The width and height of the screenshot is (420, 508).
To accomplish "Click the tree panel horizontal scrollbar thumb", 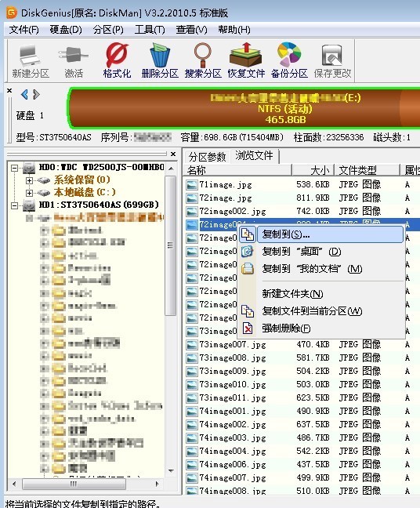I will (74, 484).
